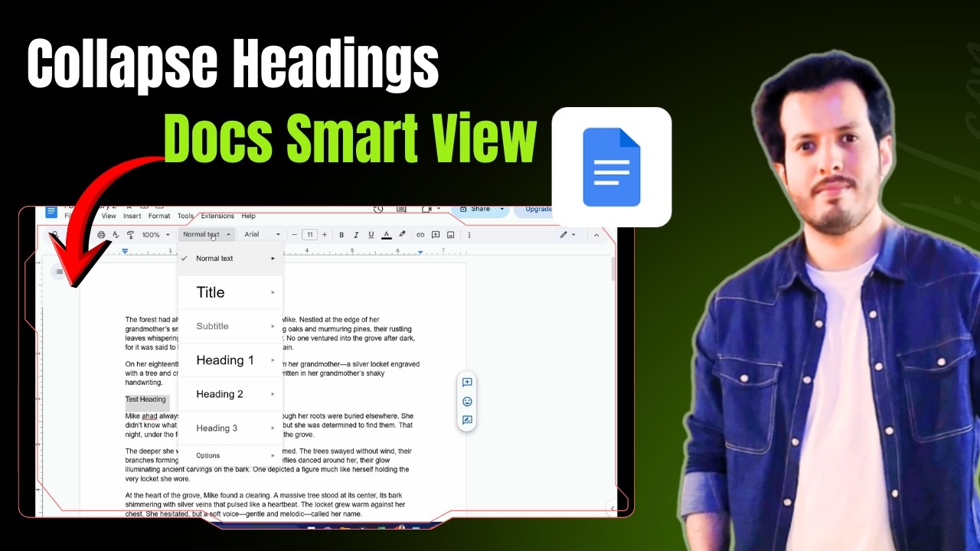Show comment history icon in header
Image resolution: width=980 pixels, height=551 pixels.
tap(401, 209)
